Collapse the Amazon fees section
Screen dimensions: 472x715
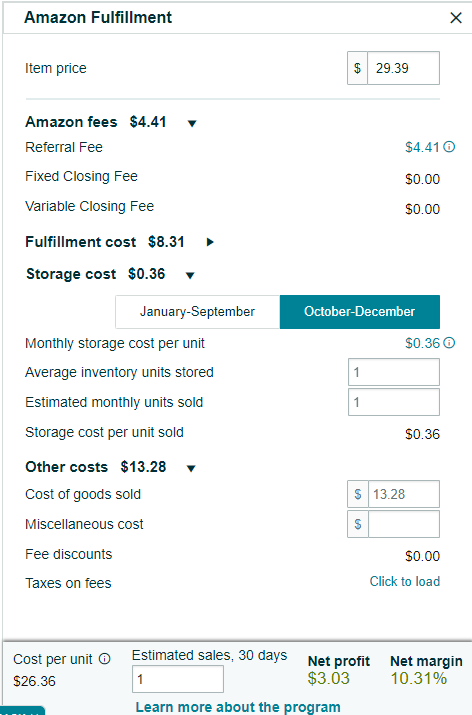click(192, 123)
